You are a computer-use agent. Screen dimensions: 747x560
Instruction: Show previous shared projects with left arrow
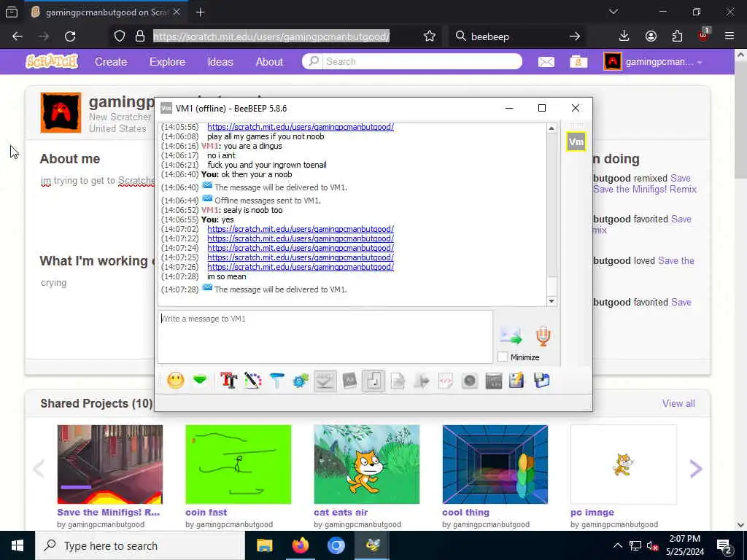(x=39, y=469)
